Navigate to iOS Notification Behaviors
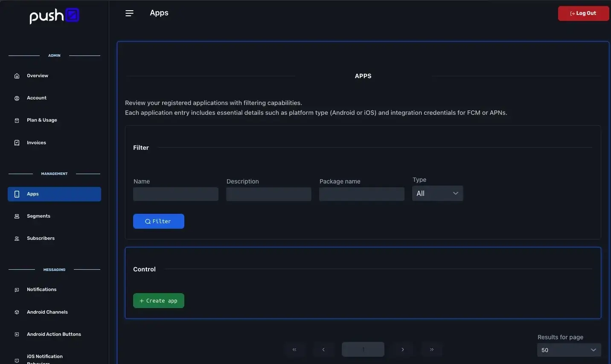Screen dimensions: 611x364 [x=45, y=358]
